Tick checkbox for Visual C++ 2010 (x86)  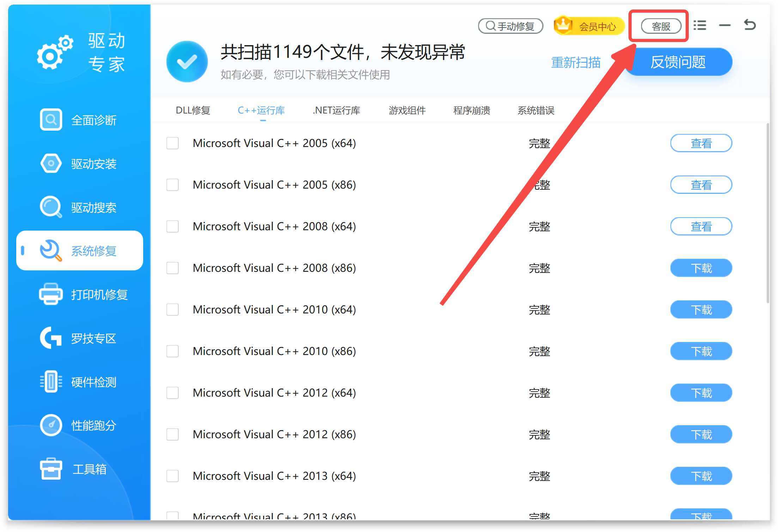click(172, 351)
